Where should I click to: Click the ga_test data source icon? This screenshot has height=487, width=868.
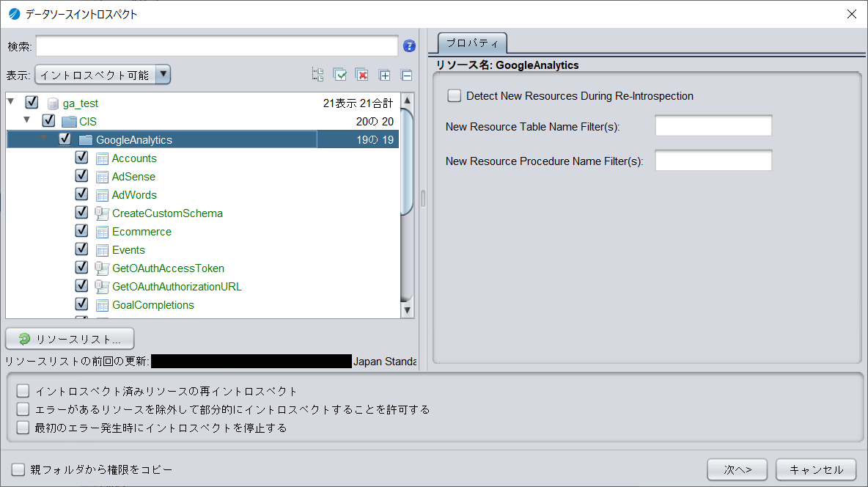point(53,103)
